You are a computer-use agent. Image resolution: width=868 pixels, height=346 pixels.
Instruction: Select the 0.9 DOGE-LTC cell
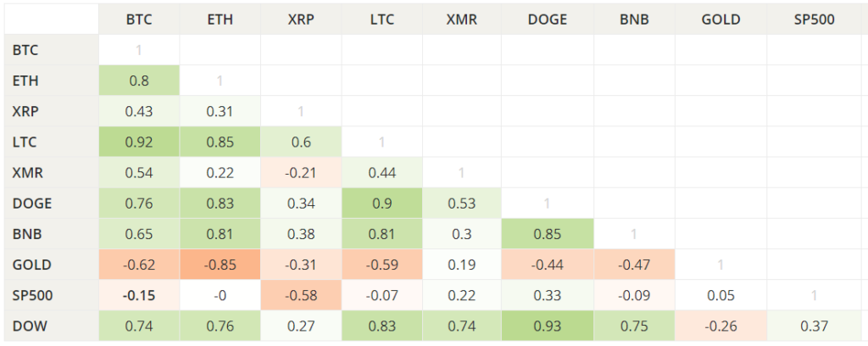tap(382, 204)
